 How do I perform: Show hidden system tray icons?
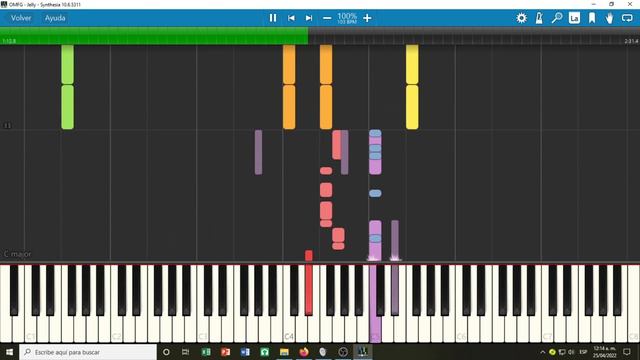click(542, 352)
